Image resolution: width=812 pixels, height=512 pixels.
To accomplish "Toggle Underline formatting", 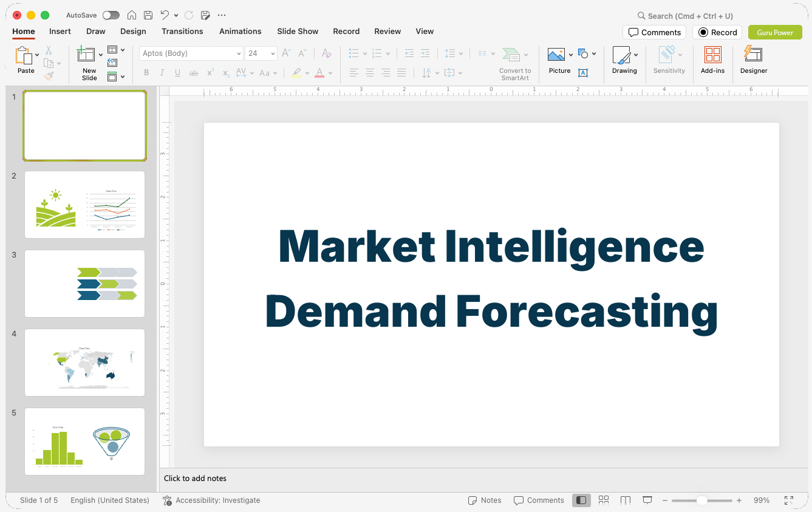I will 178,73.
